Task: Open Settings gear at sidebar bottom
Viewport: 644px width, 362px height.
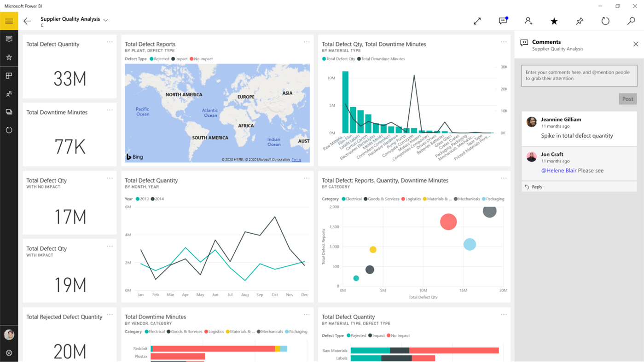Action: (x=9, y=352)
